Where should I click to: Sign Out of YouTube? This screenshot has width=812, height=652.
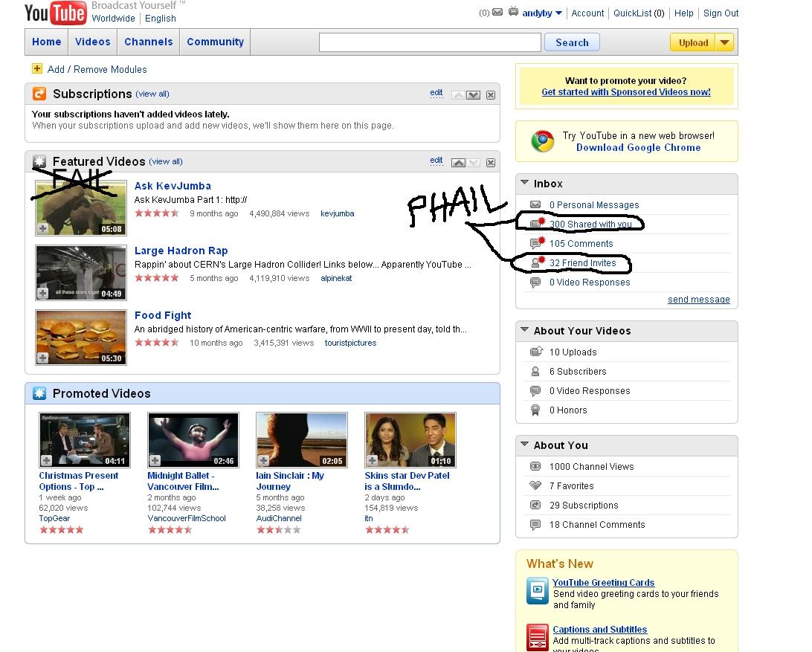coord(721,13)
